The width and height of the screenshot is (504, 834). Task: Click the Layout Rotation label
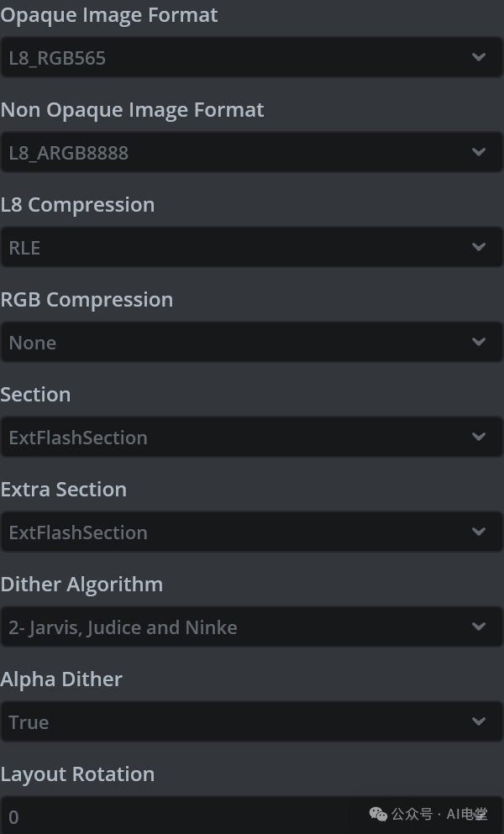coord(77,774)
